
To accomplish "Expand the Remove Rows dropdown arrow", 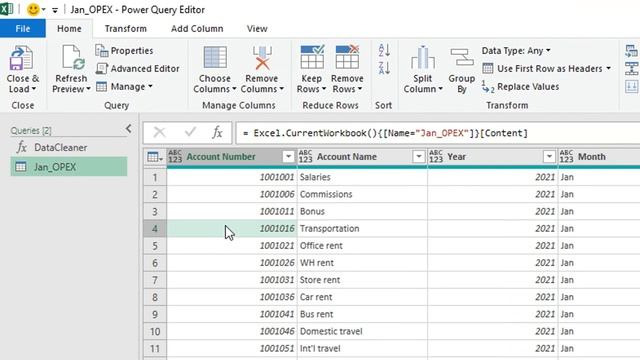I will click(x=360, y=89).
